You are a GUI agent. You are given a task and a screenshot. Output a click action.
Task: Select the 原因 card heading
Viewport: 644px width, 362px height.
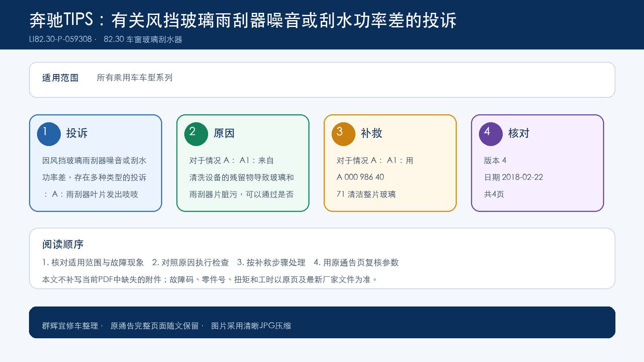224,133
